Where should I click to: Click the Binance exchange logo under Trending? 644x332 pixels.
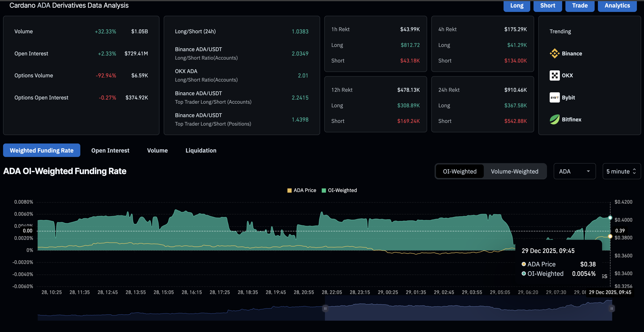coord(554,53)
